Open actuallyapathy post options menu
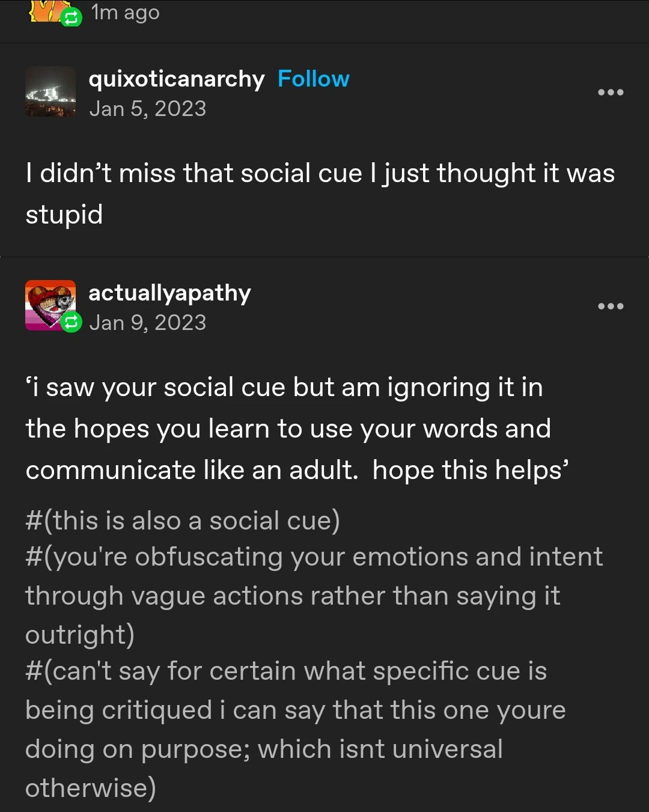 click(611, 307)
